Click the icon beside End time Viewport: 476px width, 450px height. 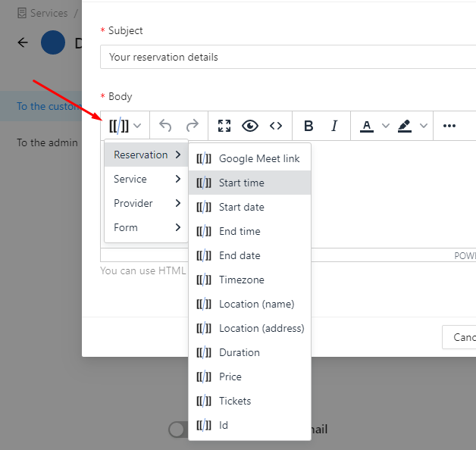204,231
